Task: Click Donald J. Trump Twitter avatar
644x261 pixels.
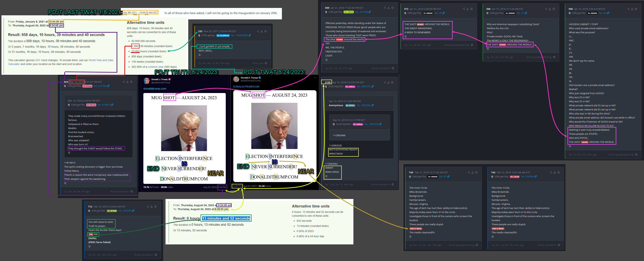Action: [x=236, y=79]
